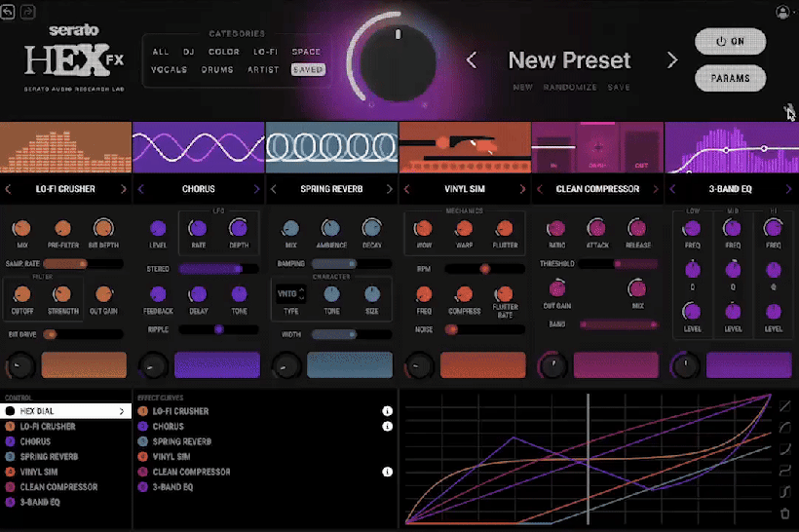Select the fourth curve shape icon
The width and height of the screenshot is (799, 532).
784,470
